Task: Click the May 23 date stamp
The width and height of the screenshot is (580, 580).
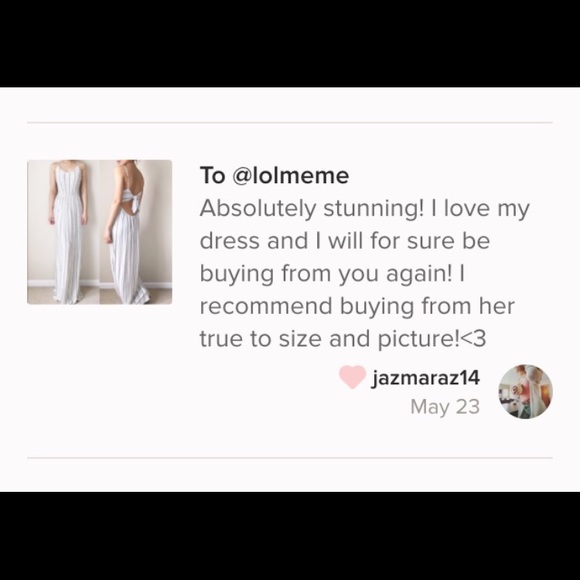Action: 445,407
